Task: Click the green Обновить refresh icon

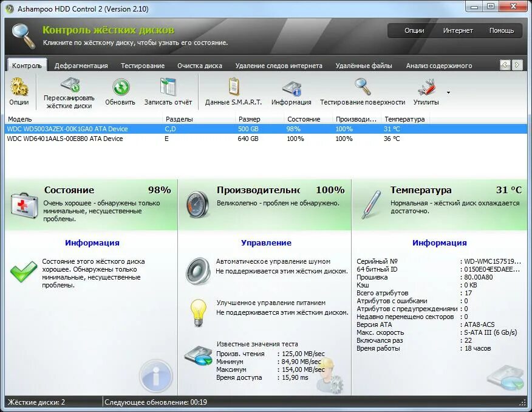Action: 120,87
